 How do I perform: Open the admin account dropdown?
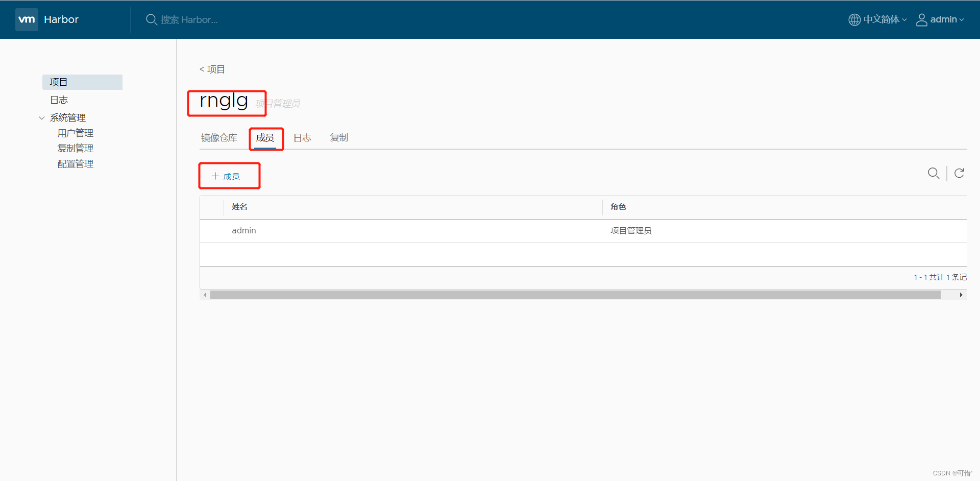947,19
